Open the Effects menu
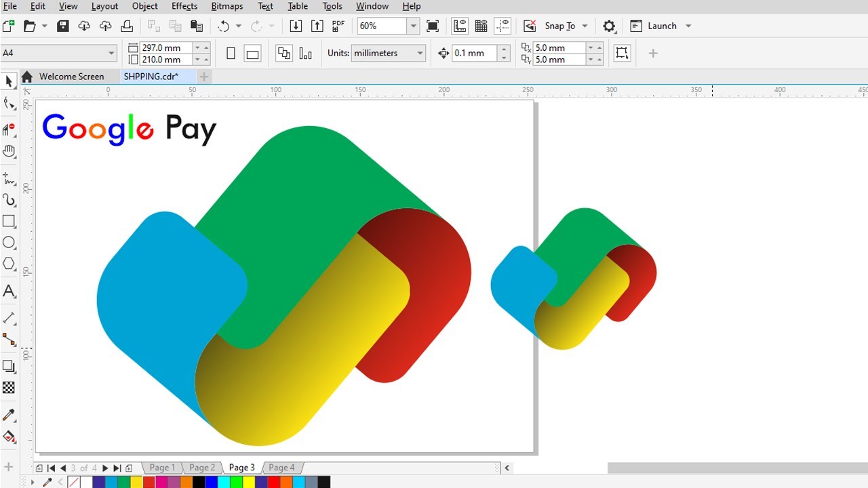This screenshot has width=868, height=488. [184, 6]
